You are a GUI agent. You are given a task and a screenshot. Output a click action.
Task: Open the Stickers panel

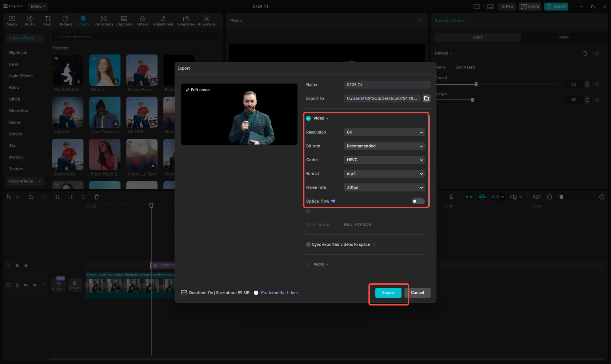[x=65, y=20]
